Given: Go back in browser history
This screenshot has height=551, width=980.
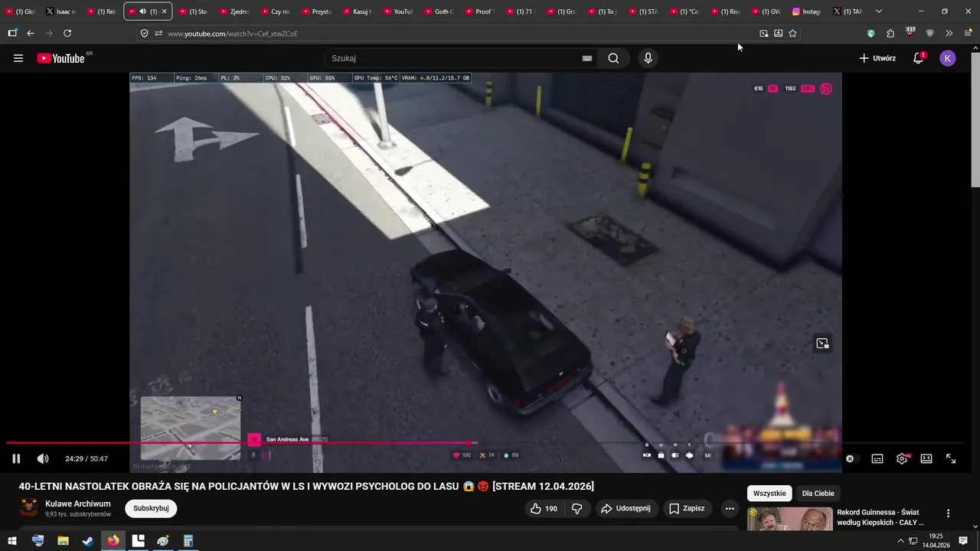Looking at the screenshot, I should coord(31,33).
